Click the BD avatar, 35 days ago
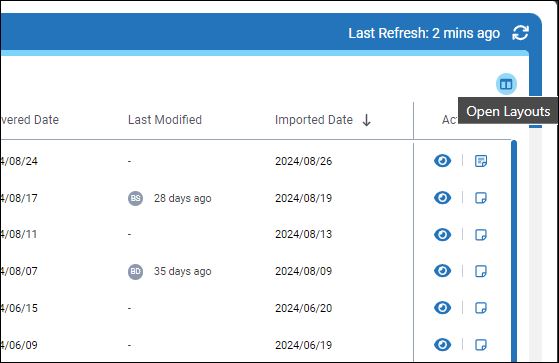Viewport: 559px width, 363px height. coord(135,272)
